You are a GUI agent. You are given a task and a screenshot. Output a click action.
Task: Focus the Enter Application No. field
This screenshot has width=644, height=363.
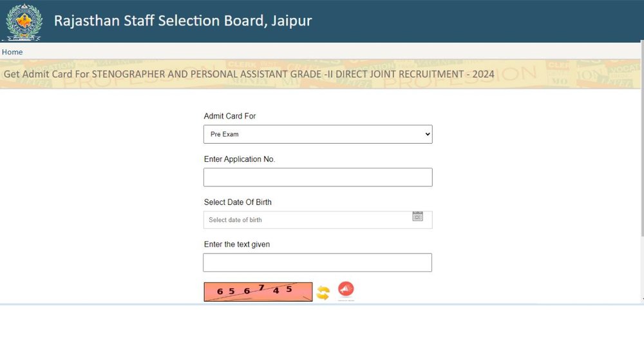(x=317, y=177)
